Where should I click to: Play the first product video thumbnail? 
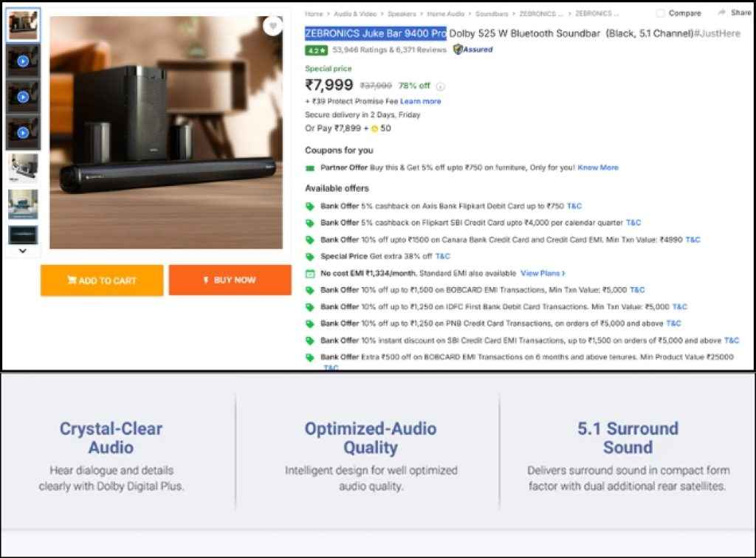point(23,61)
